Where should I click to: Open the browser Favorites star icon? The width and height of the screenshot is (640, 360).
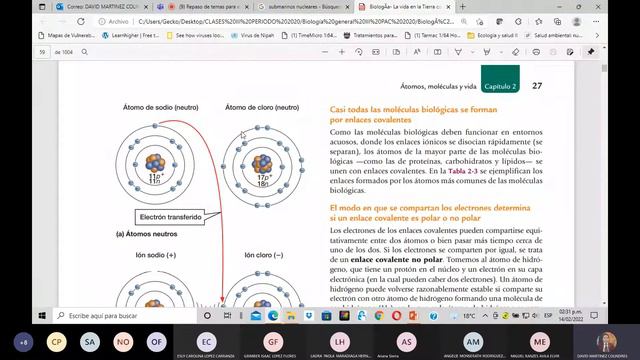tap(538, 21)
